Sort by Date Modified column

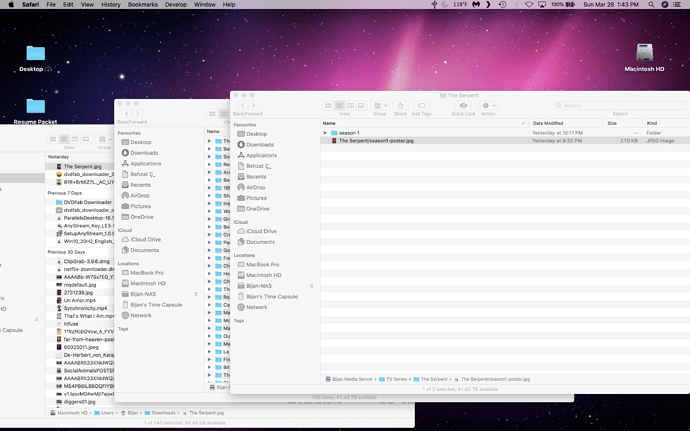point(548,123)
